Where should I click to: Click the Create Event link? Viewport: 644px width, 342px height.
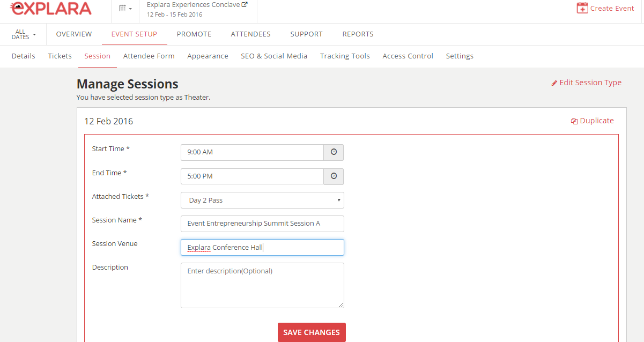pyautogui.click(x=612, y=9)
